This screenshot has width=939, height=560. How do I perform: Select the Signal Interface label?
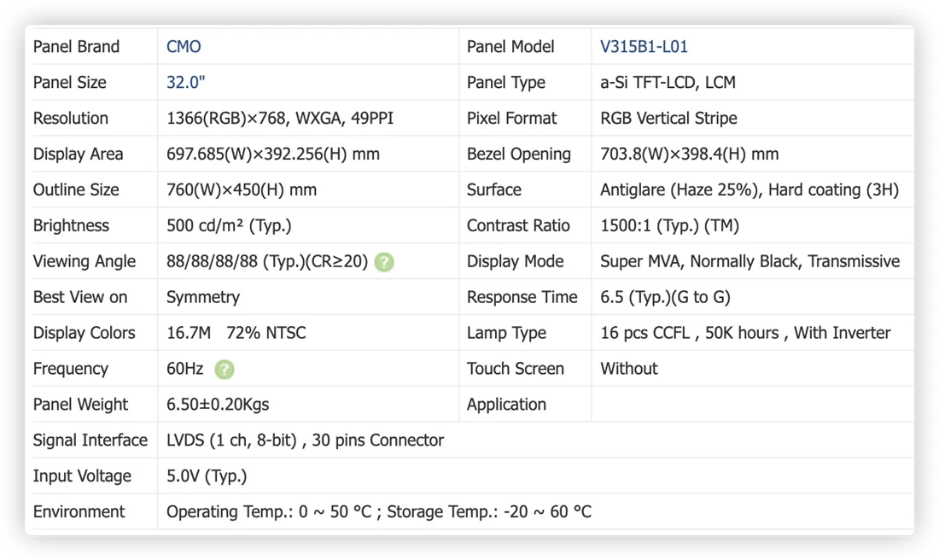[90, 440]
